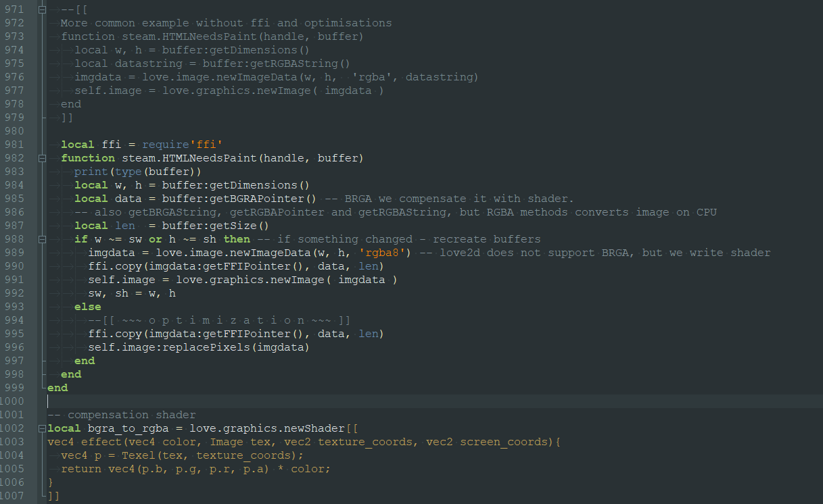The width and height of the screenshot is (823, 504).
Task: Collapse the comment block at line 971
Action: 43,10
